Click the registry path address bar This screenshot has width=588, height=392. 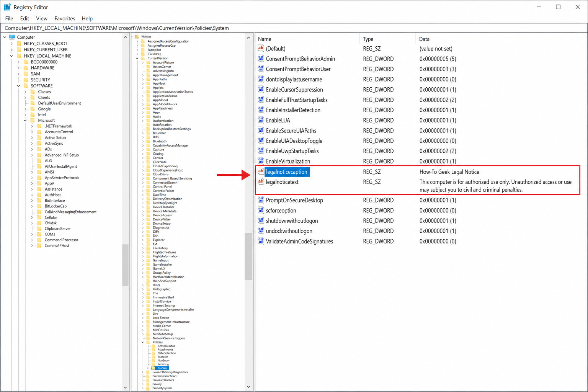coord(294,28)
